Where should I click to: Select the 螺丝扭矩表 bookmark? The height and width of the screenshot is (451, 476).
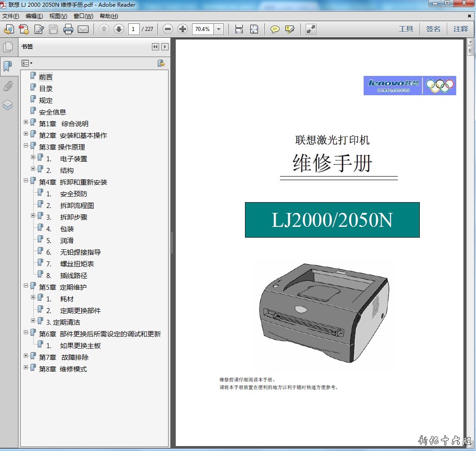[77, 264]
